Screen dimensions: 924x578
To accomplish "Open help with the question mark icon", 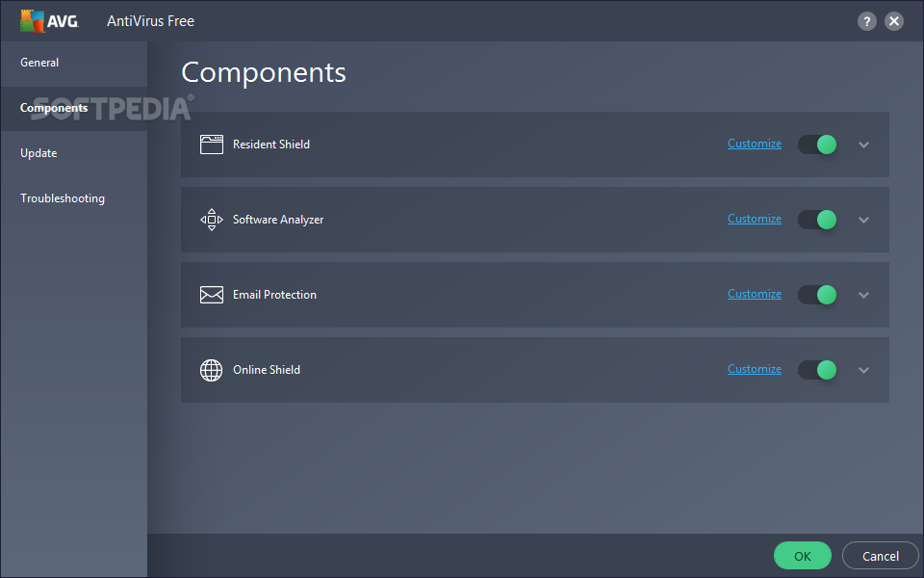I will (x=866, y=21).
